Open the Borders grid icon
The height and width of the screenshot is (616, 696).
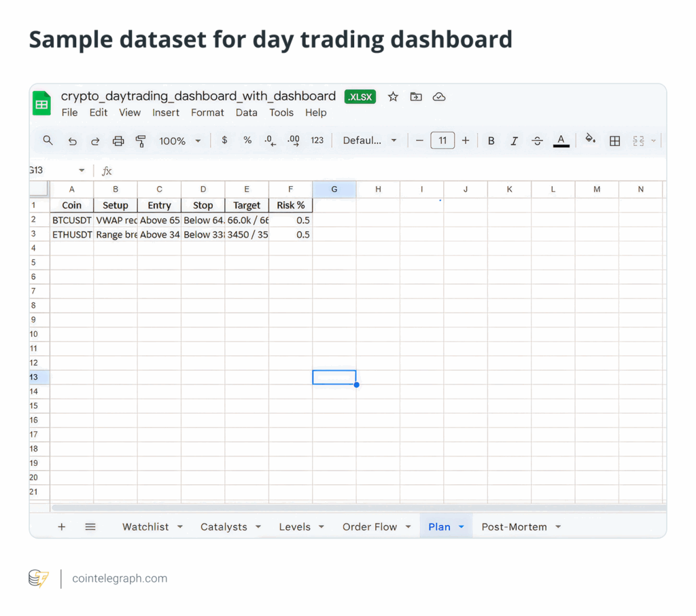(614, 141)
